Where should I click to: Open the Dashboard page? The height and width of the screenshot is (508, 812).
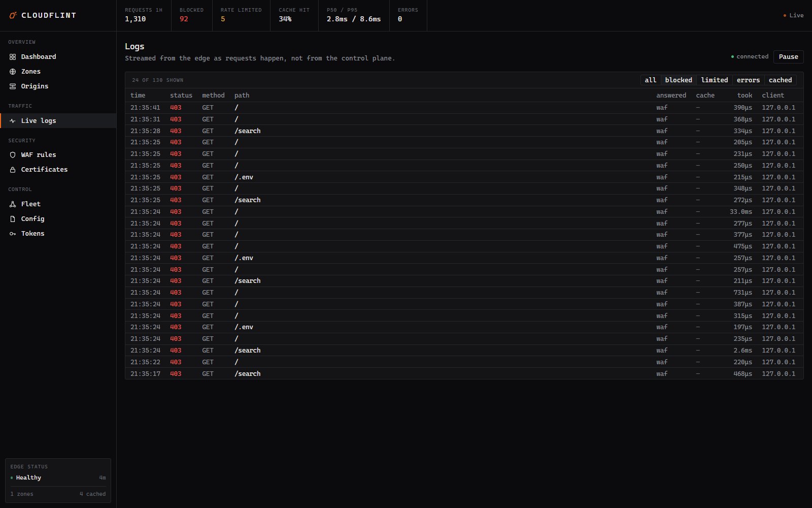coord(58,57)
